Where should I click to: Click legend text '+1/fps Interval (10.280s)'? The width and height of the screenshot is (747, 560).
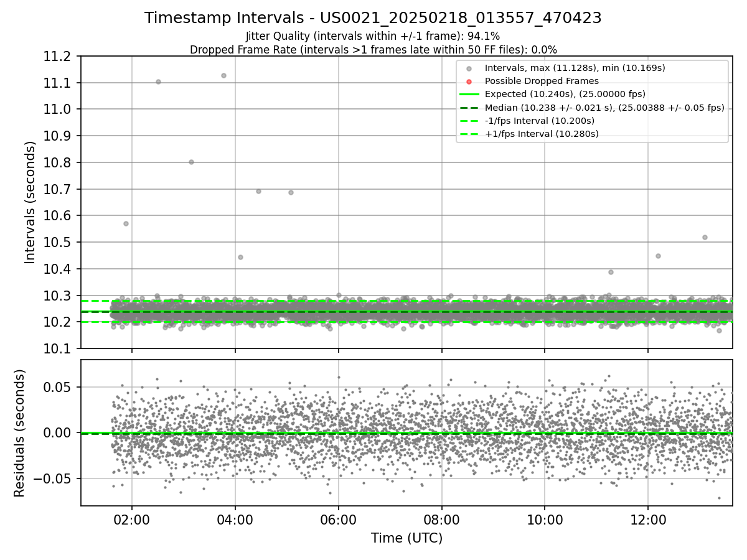click(x=542, y=134)
